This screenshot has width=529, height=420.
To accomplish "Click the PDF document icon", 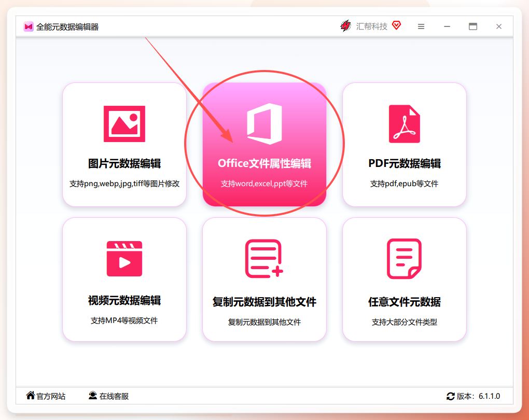I will click(x=404, y=124).
